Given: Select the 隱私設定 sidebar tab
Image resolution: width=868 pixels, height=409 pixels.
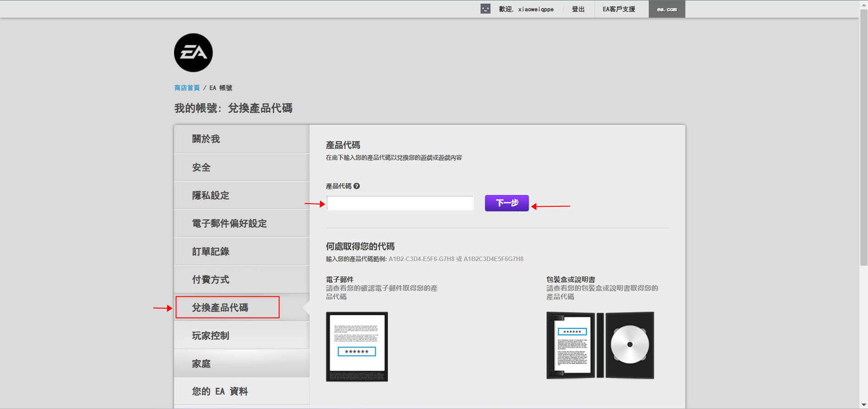Looking at the screenshot, I should 241,195.
